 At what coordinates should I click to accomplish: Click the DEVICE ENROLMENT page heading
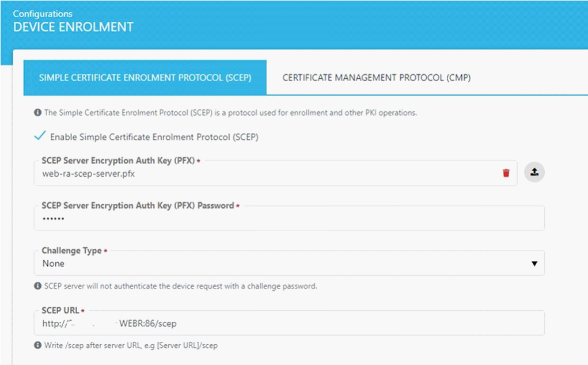[x=73, y=27]
